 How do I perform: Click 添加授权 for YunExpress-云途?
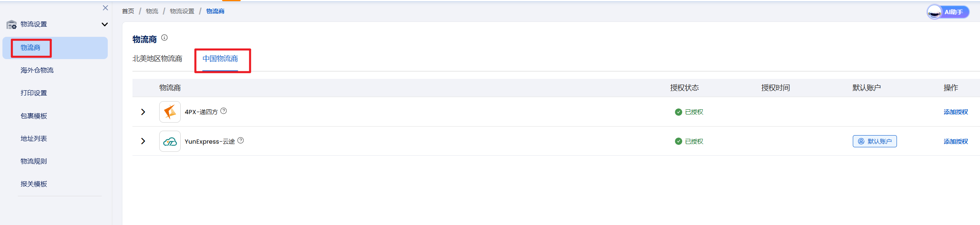pyautogui.click(x=956, y=141)
